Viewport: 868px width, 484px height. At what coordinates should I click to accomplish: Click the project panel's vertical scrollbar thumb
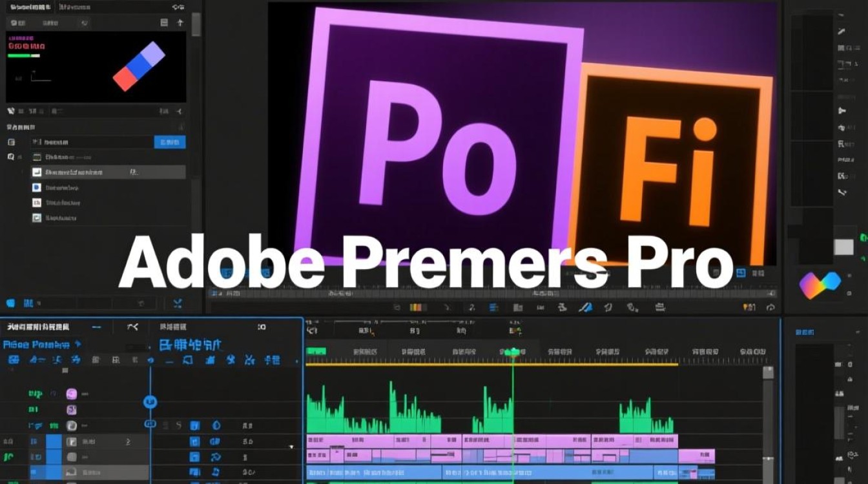click(196, 24)
